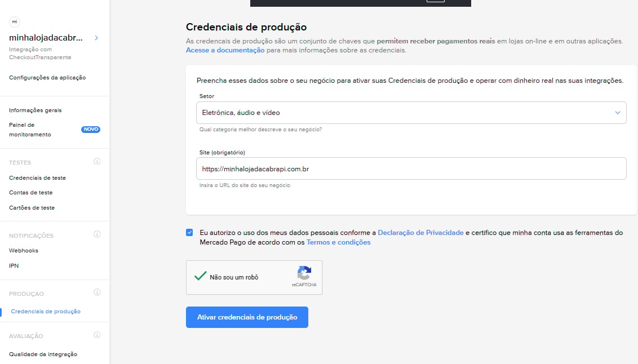Click 'Qual categoria melhor descreve o seu negócio?' hint
The width and height of the screenshot is (638, 364).
click(260, 130)
